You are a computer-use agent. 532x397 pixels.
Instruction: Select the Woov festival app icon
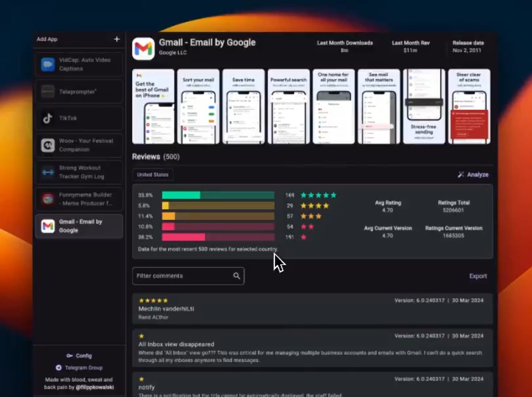pyautogui.click(x=48, y=145)
